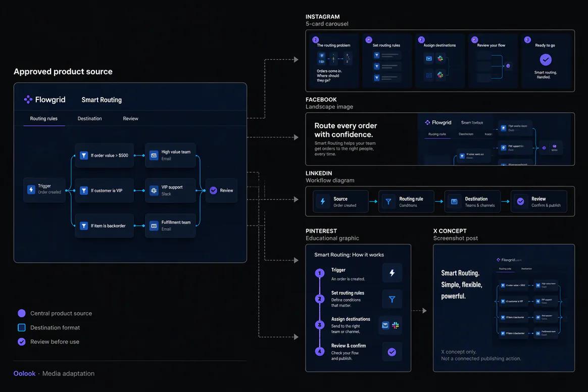Click the filter icon beside 'If item is backorder'
The height and width of the screenshot is (392, 588).
click(x=84, y=226)
